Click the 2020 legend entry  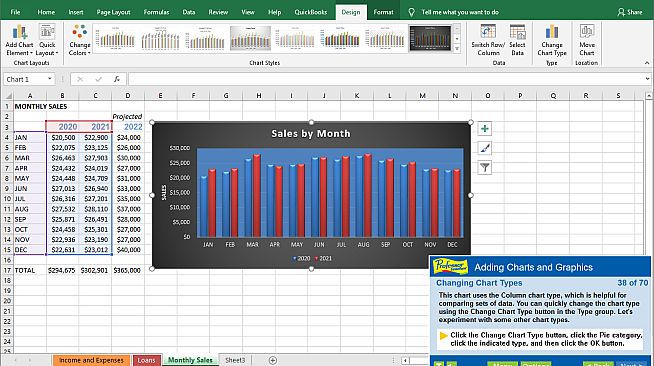pos(301,258)
